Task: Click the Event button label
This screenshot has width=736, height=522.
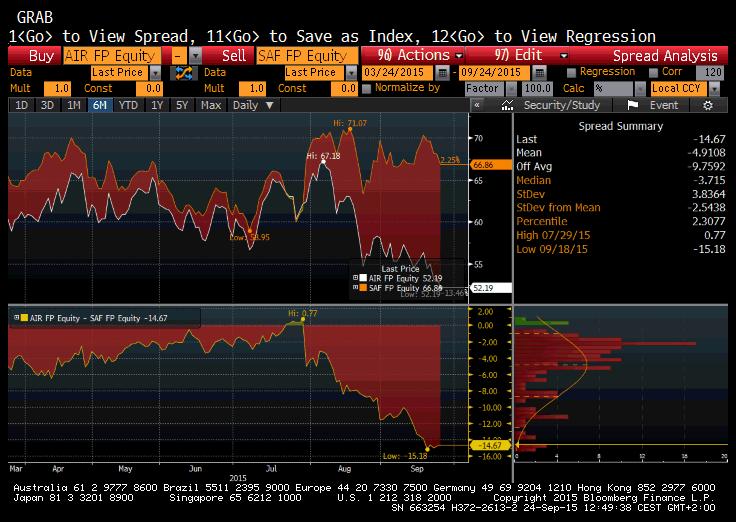Action: click(x=664, y=105)
